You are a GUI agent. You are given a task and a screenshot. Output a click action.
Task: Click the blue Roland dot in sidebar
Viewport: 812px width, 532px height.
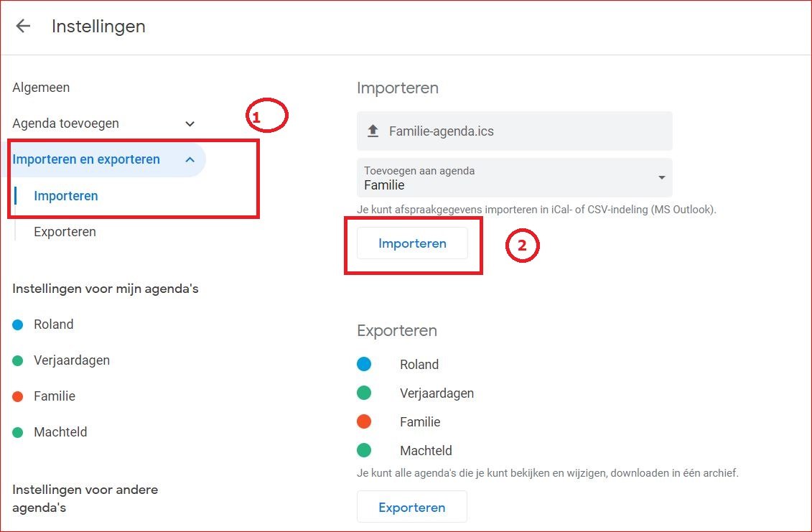pyautogui.click(x=18, y=325)
